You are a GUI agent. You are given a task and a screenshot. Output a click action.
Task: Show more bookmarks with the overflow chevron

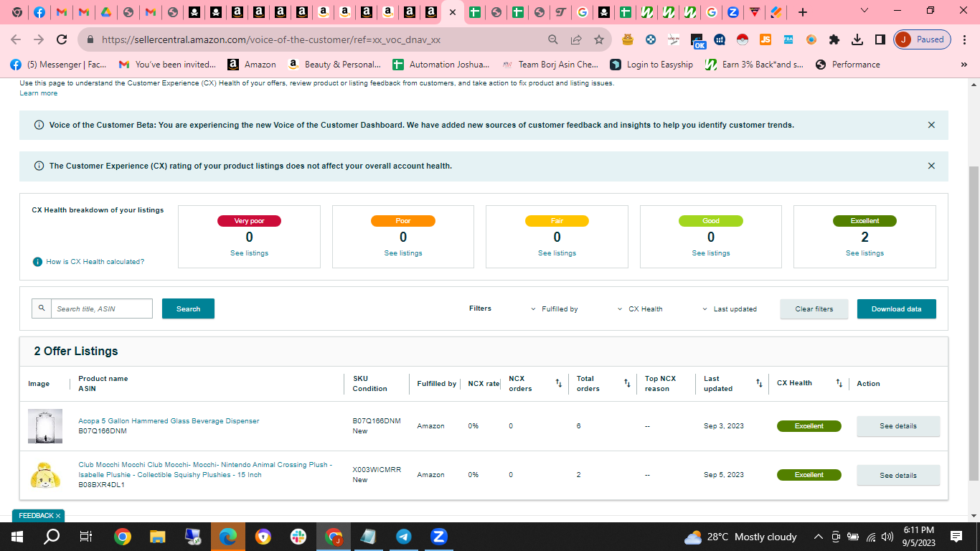[x=963, y=65]
